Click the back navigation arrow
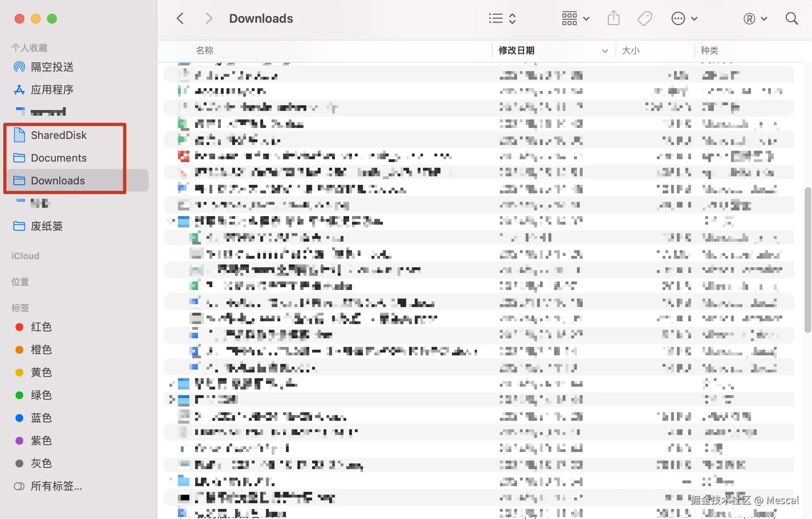The height and width of the screenshot is (519, 812). [x=181, y=19]
